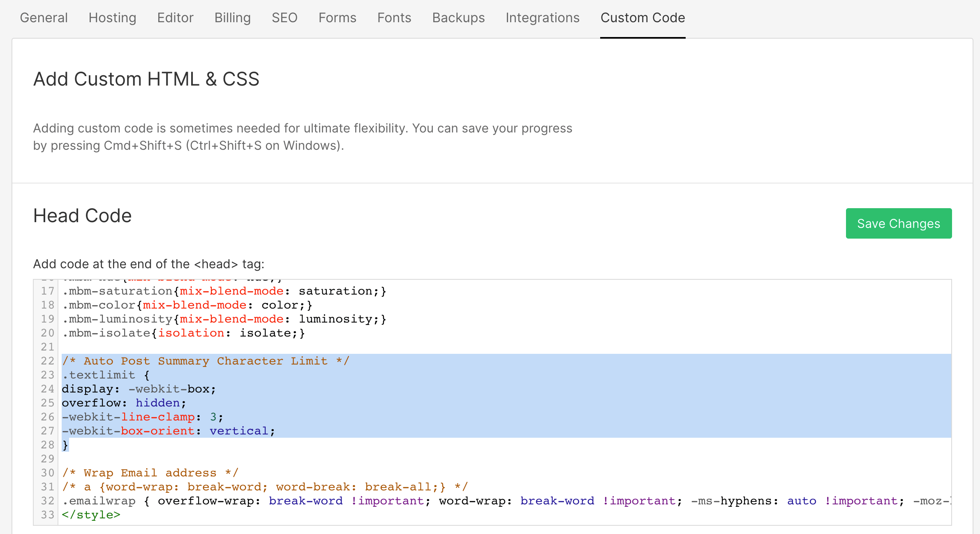The height and width of the screenshot is (534, 980).
Task: Click the Save Changes button
Action: pos(899,223)
